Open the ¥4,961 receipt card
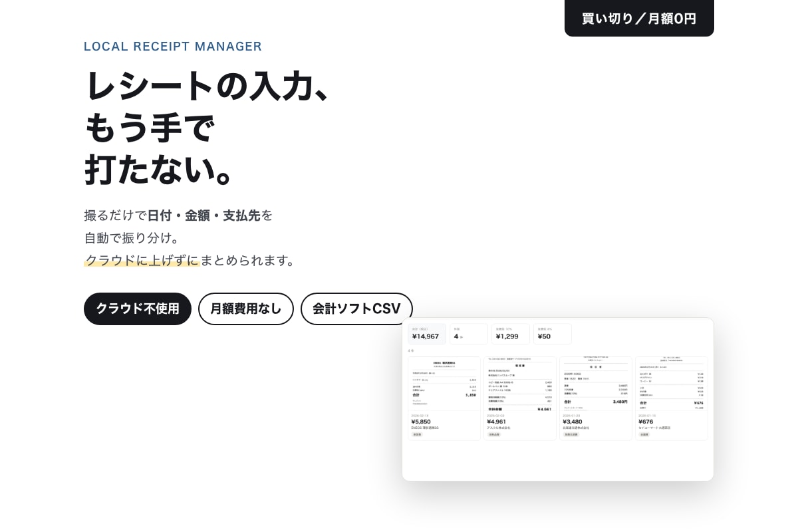This screenshot has width=798, height=532. pos(520,398)
